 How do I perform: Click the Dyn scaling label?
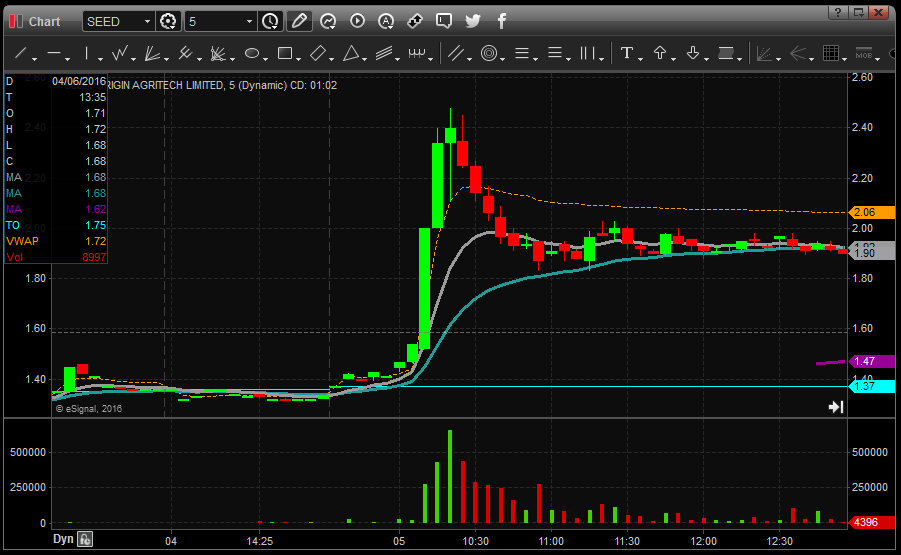[x=63, y=539]
